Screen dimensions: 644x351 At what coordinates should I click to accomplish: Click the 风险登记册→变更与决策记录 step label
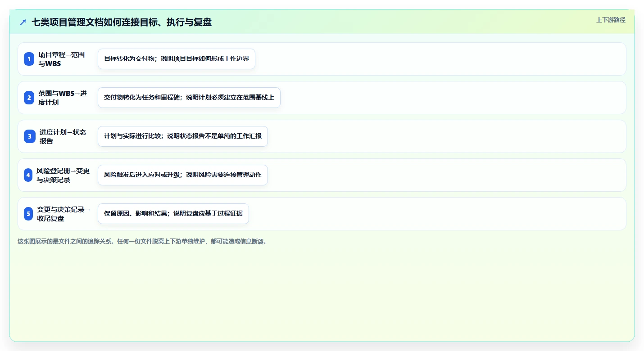click(63, 175)
